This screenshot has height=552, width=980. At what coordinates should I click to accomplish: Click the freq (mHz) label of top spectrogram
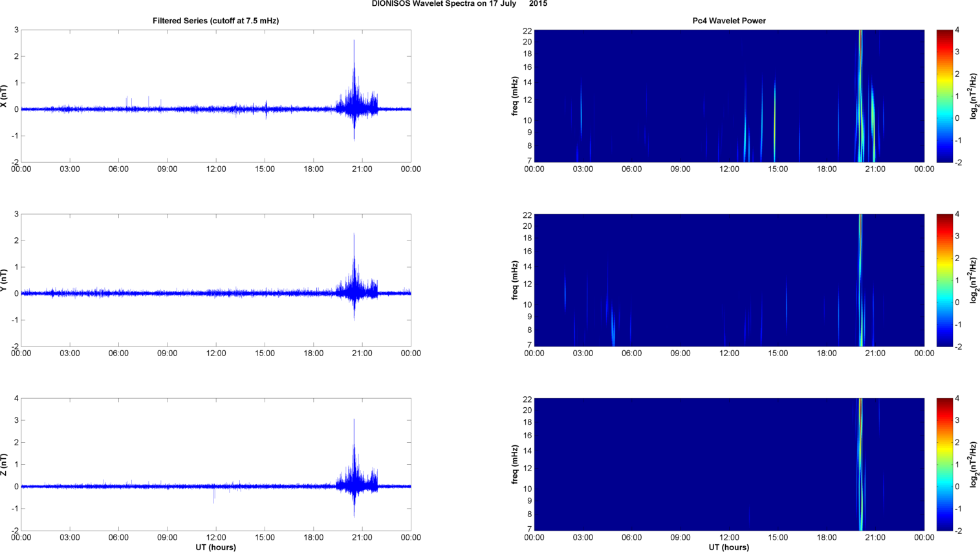pyautogui.click(x=515, y=96)
